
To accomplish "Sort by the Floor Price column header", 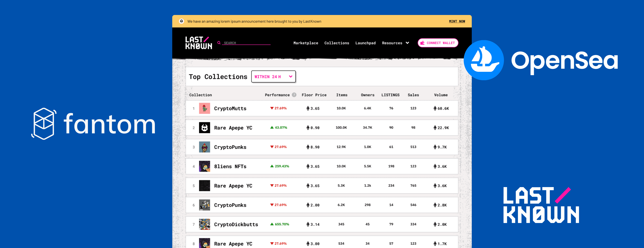I will 314,95.
